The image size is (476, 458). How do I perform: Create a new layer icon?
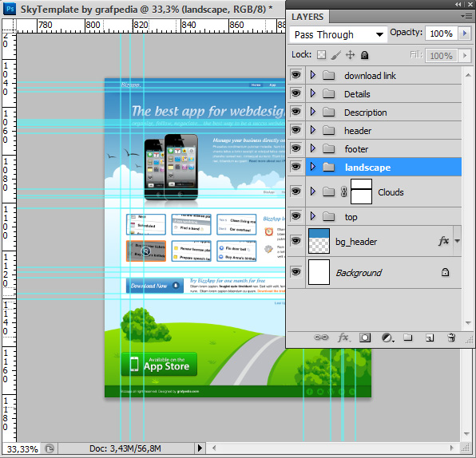430,338
